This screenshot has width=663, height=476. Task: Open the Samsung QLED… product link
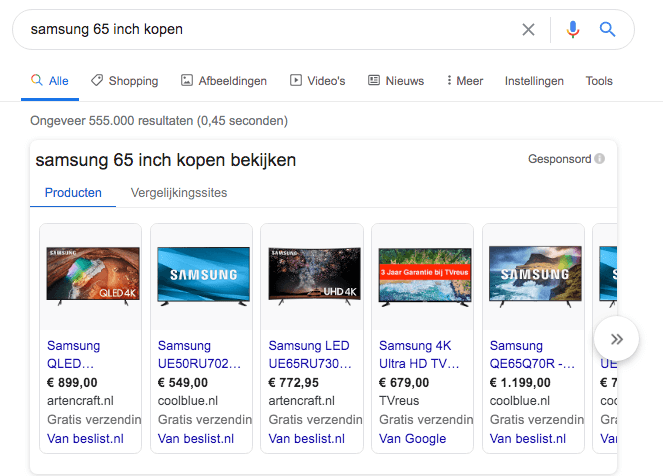tap(74, 354)
